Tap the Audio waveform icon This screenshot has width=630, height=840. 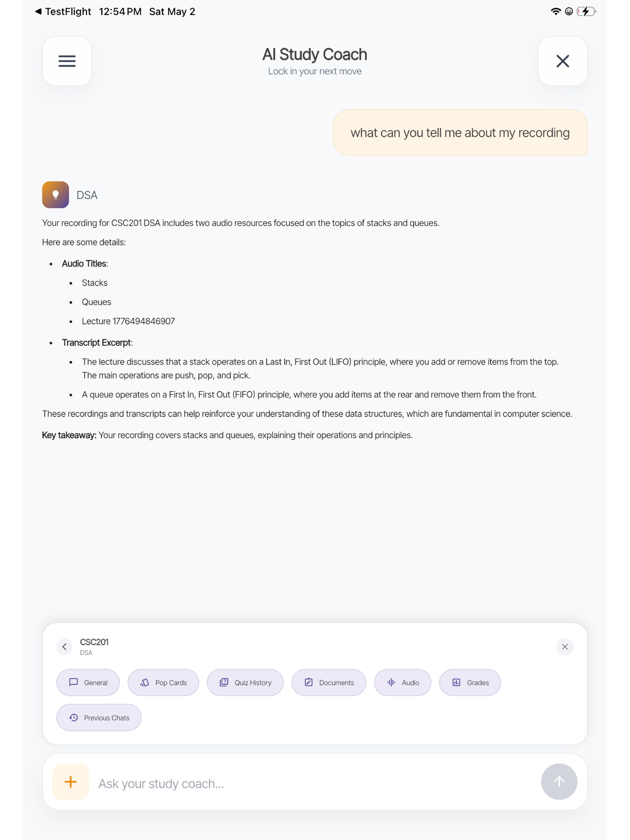[x=391, y=682]
